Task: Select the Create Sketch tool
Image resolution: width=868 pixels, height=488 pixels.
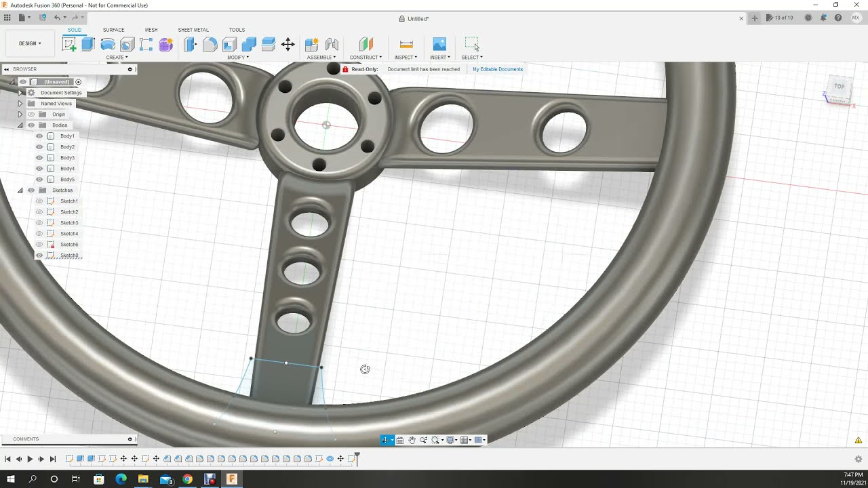Action: tap(69, 44)
